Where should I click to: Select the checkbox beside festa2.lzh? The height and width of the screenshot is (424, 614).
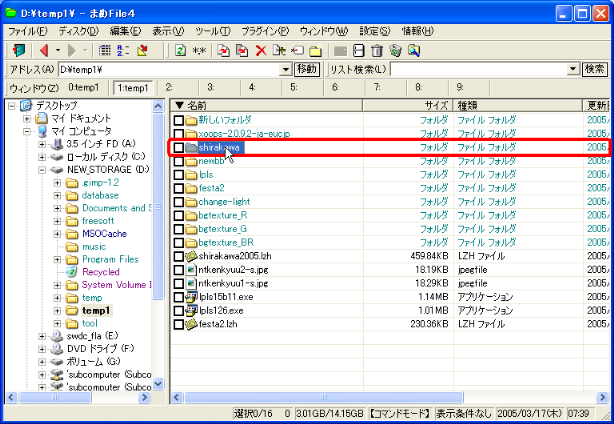click(179, 324)
